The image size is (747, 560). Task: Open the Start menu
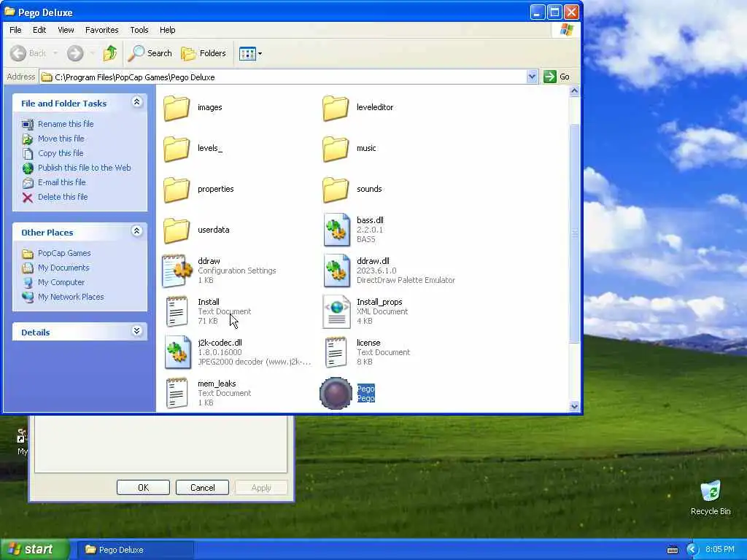click(x=34, y=550)
